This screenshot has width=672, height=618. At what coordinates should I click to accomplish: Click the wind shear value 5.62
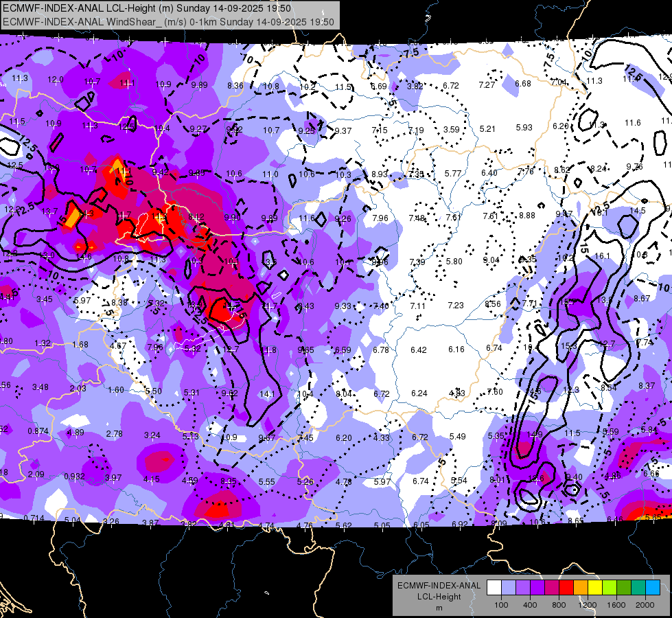pyautogui.click(x=343, y=525)
